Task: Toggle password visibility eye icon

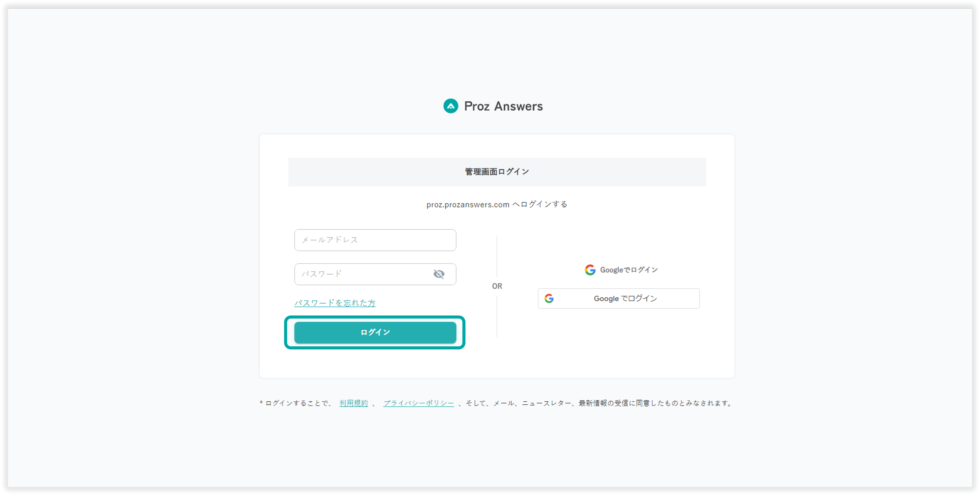Action: (x=439, y=274)
